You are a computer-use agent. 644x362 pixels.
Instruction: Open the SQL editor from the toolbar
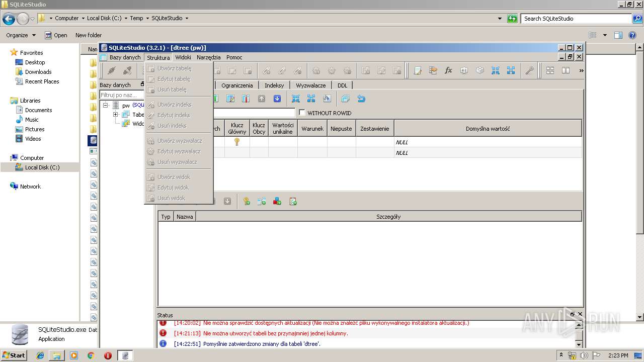(417, 71)
